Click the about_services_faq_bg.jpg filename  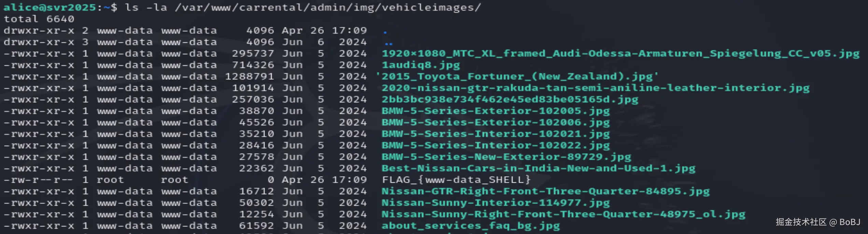(x=471, y=226)
